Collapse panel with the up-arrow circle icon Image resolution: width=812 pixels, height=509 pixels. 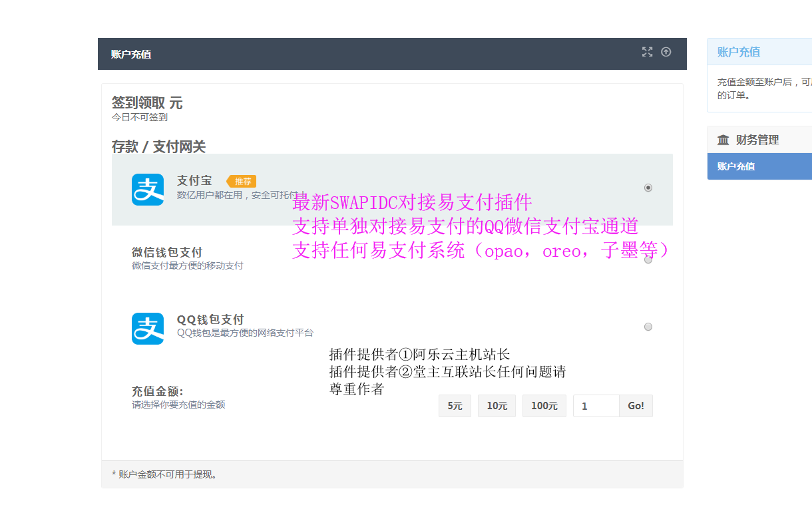(x=666, y=52)
